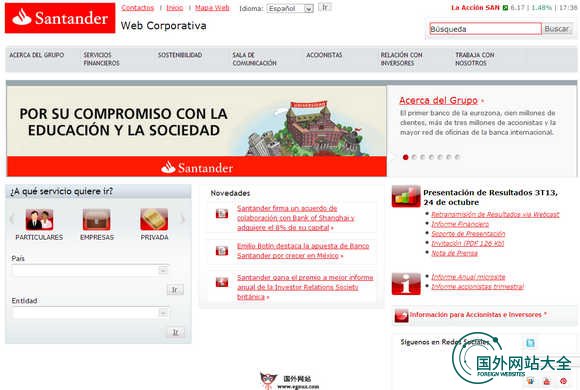Viewport: 580px width, 390px height.
Task: Select the second carousel dot
Action: coord(414,157)
